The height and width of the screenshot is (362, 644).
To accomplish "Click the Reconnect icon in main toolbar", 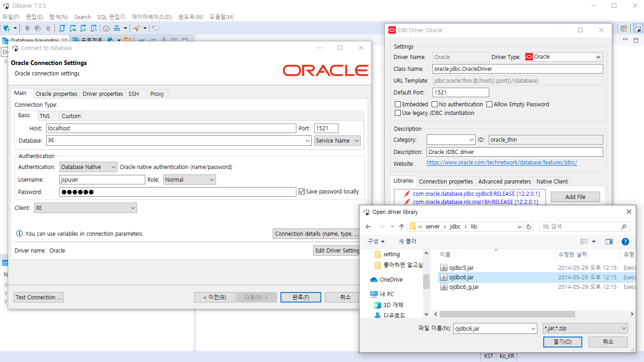I will 38,28.
